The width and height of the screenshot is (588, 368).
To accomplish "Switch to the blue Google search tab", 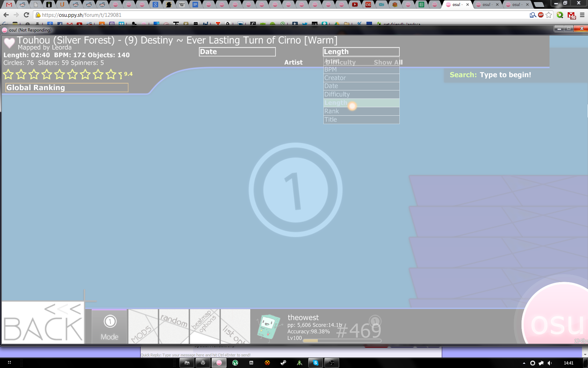I will tap(155, 5).
